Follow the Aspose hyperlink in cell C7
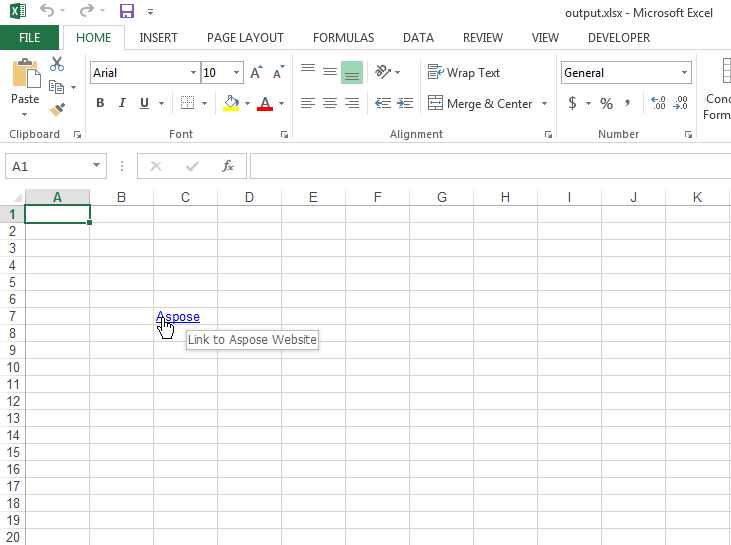Image resolution: width=731 pixels, height=545 pixels. (x=178, y=317)
